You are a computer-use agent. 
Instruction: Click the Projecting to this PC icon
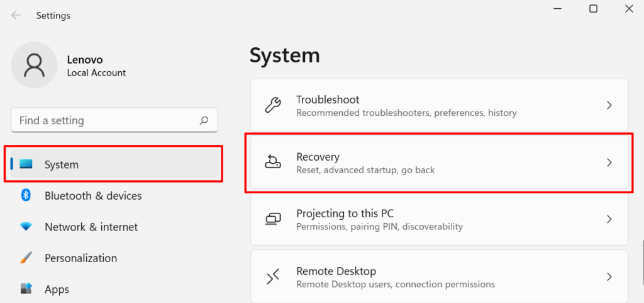(273, 219)
